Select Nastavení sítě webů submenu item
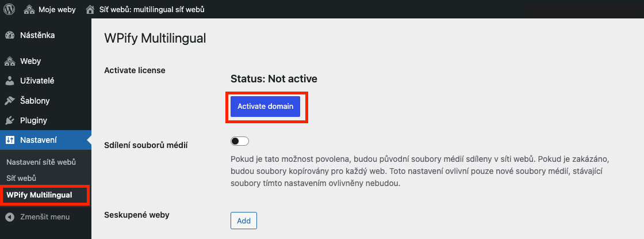 tap(41, 162)
